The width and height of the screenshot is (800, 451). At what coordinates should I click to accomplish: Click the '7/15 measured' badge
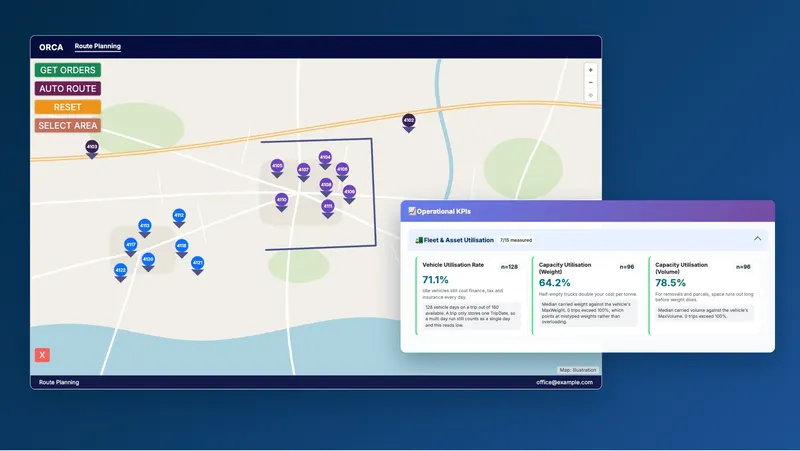pyautogui.click(x=516, y=240)
